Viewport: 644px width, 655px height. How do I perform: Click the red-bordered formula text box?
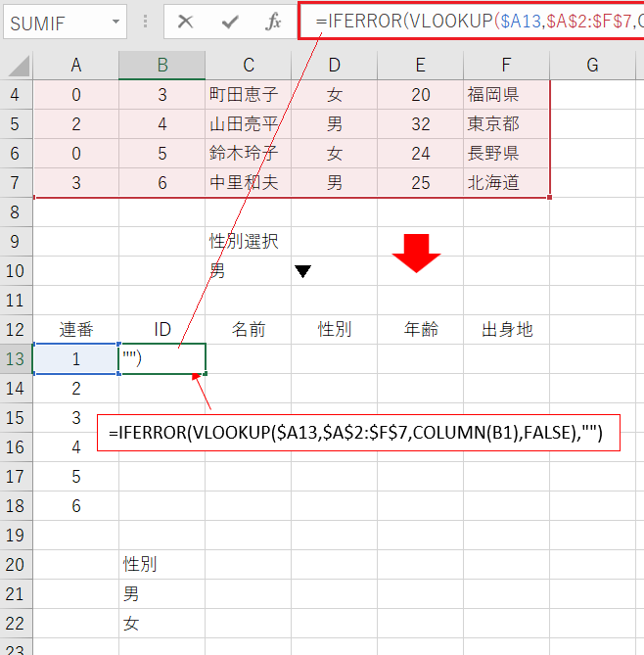point(358,432)
